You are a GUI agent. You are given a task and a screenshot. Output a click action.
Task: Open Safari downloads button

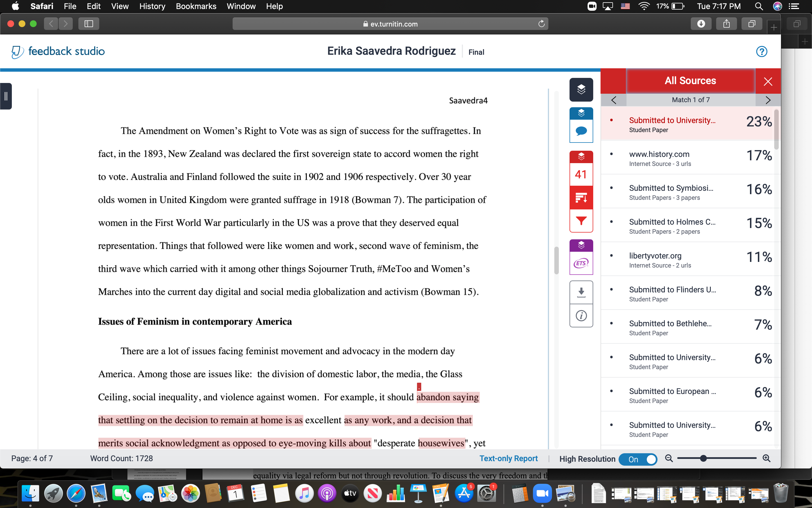pos(701,24)
